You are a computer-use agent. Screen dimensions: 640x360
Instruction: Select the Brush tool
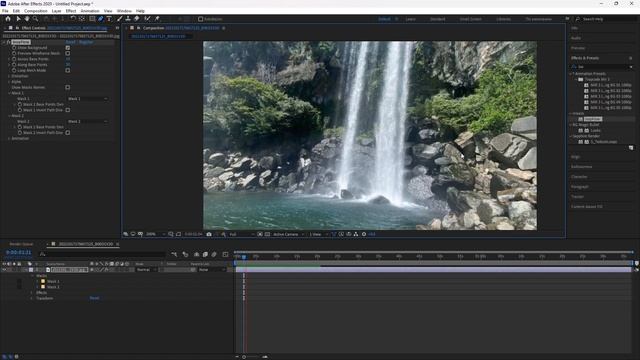tap(120, 19)
